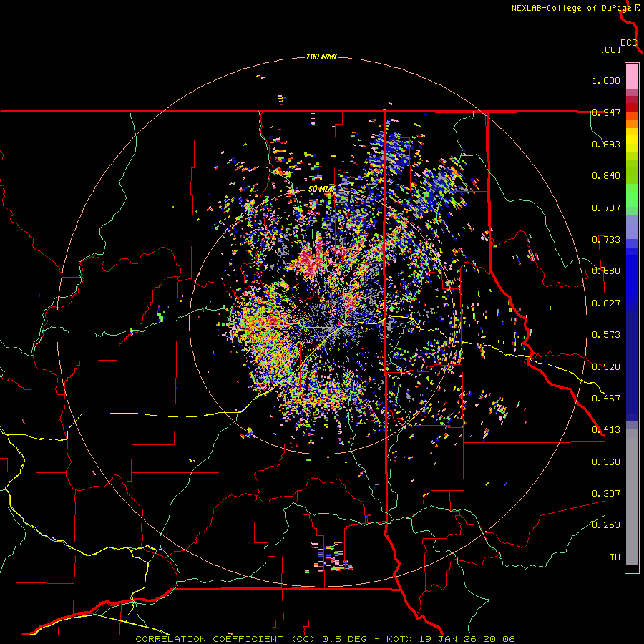Pick the red swatch near 0.947
644x644 pixels.
632,107
